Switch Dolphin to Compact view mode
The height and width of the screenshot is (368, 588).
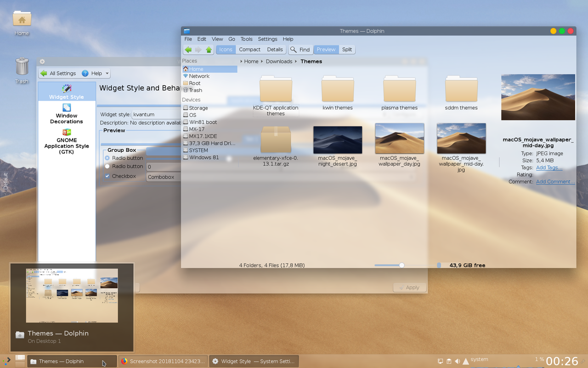[250, 50]
